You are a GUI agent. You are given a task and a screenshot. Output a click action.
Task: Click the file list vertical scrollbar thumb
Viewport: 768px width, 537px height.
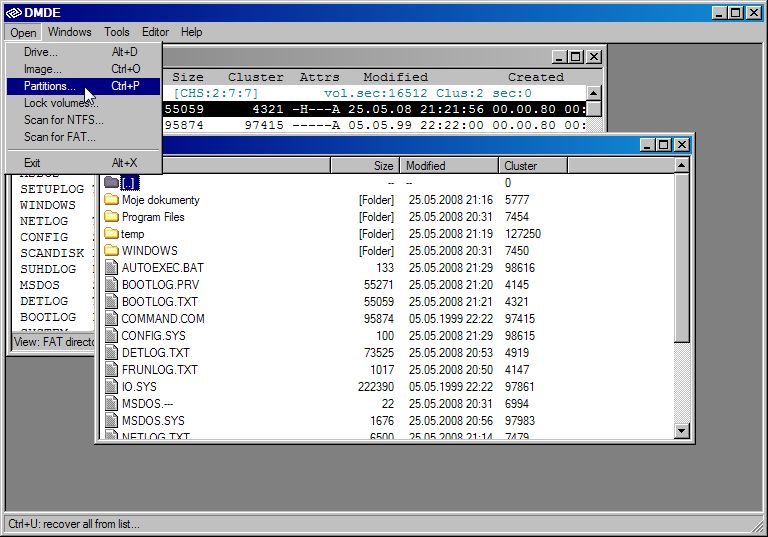(681, 257)
